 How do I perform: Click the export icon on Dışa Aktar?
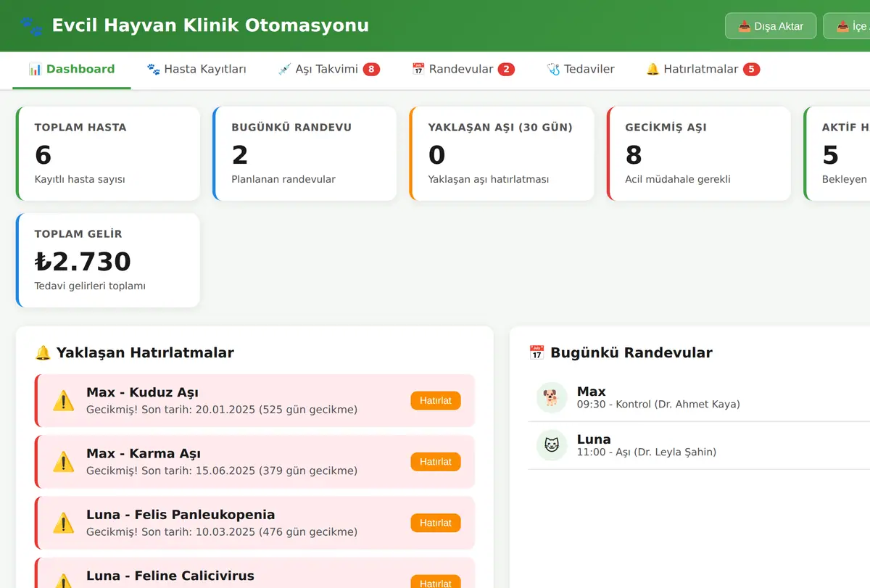[x=744, y=26]
